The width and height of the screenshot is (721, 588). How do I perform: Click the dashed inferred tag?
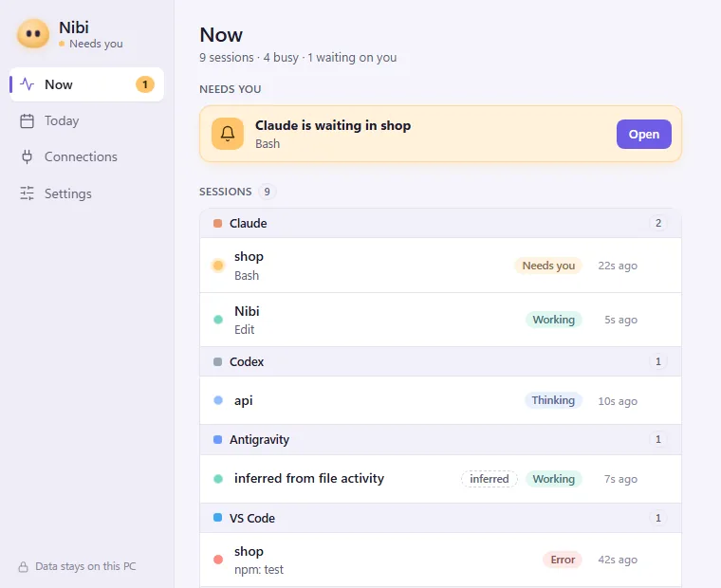(490, 479)
